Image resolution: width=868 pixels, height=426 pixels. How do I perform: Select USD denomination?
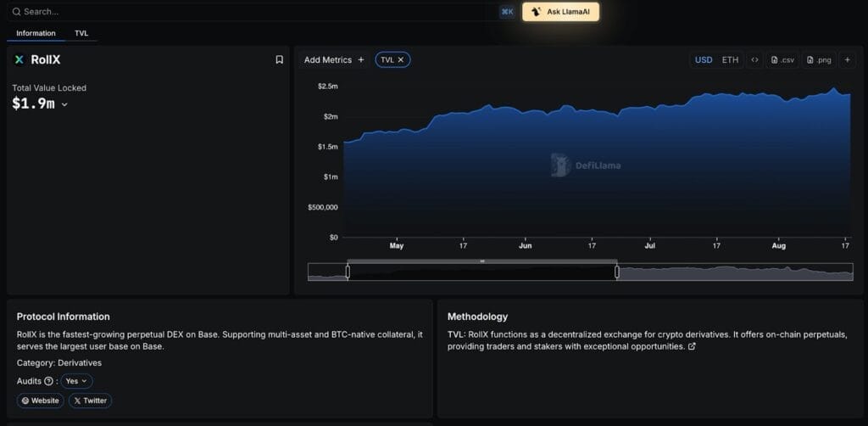click(x=704, y=60)
